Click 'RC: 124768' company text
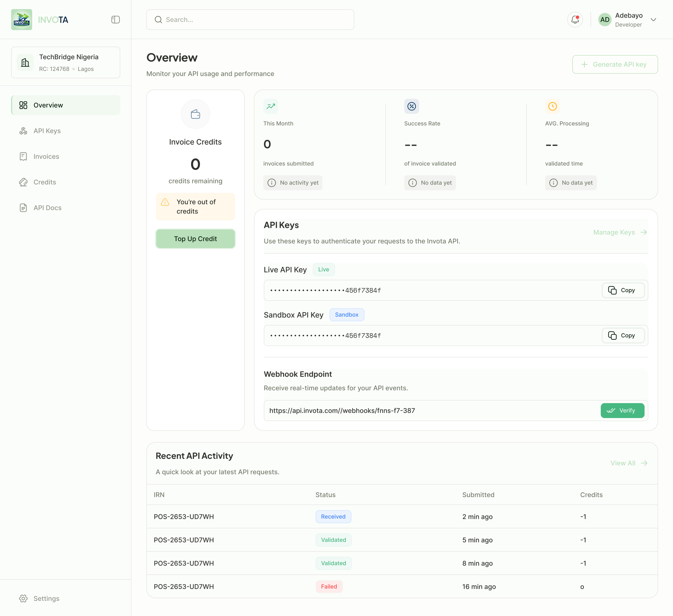Viewport: 673px width, 616px height. (x=54, y=69)
